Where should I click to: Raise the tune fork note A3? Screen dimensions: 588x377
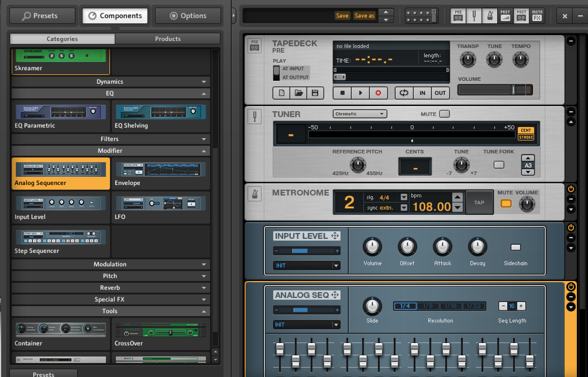(528, 158)
